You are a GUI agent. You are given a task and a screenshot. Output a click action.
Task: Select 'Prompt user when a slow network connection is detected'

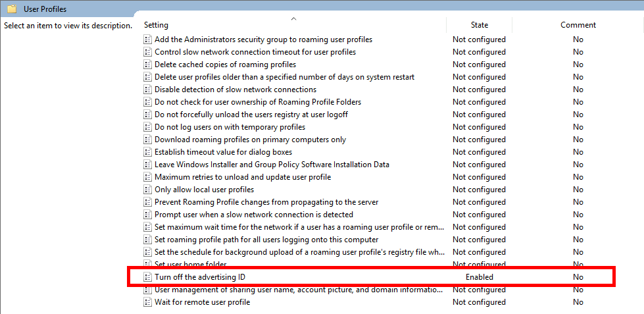(254, 215)
